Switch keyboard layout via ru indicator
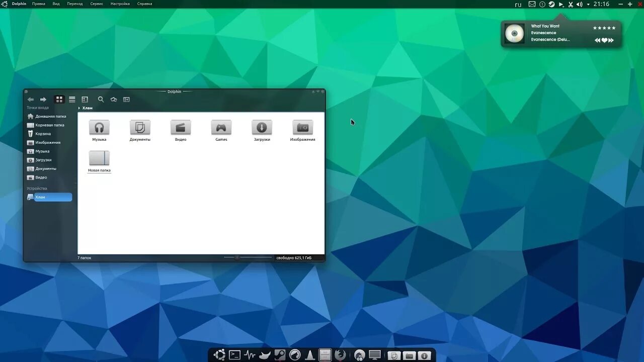 (518, 5)
